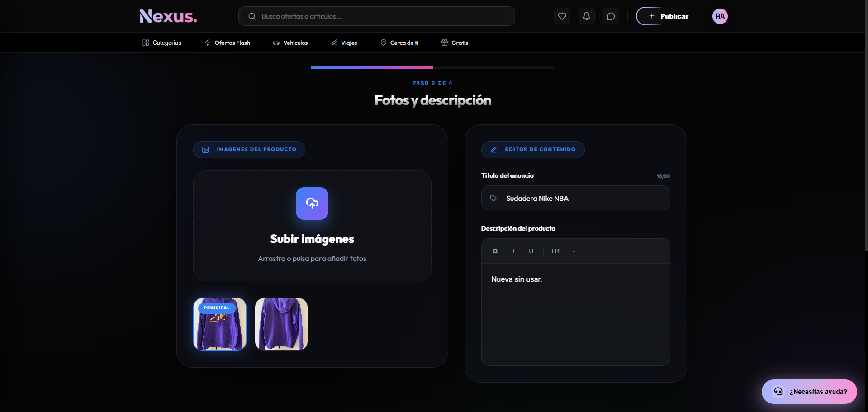This screenshot has width=868, height=412.
Task: Click the headset icon in help button
Action: (778, 392)
